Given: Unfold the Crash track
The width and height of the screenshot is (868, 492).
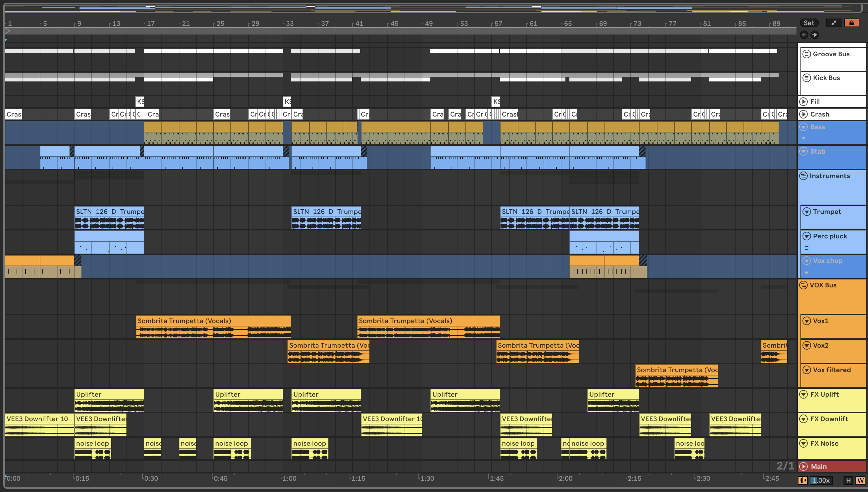Looking at the screenshot, I should point(803,114).
